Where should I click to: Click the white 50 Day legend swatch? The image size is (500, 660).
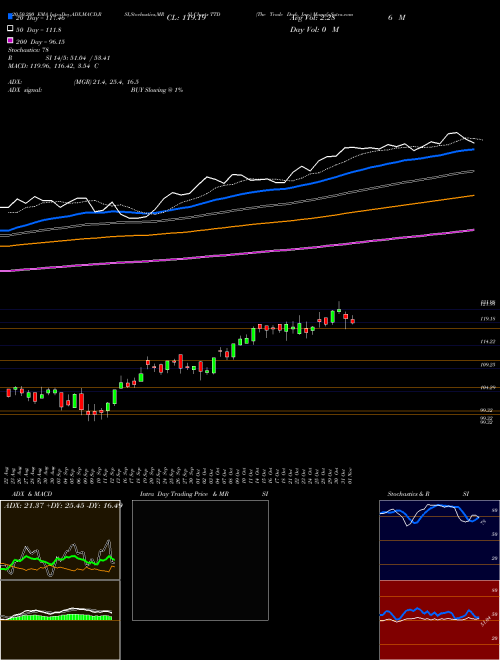pyautogui.click(x=10, y=29)
